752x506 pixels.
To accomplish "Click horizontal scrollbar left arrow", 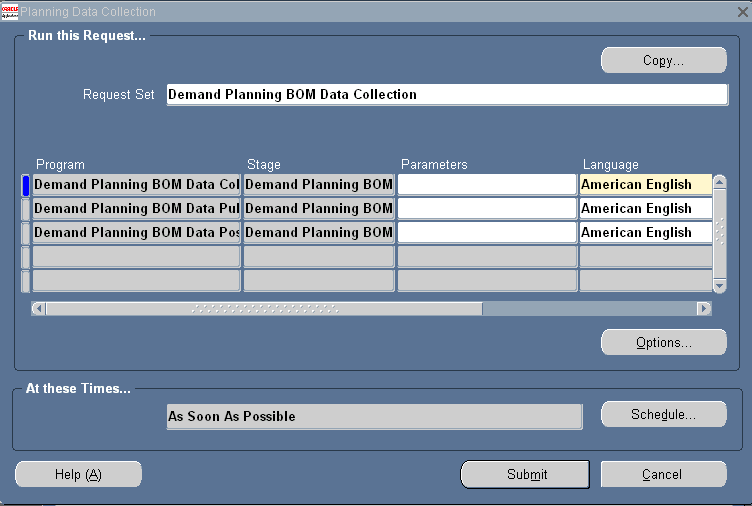I will (x=38, y=308).
